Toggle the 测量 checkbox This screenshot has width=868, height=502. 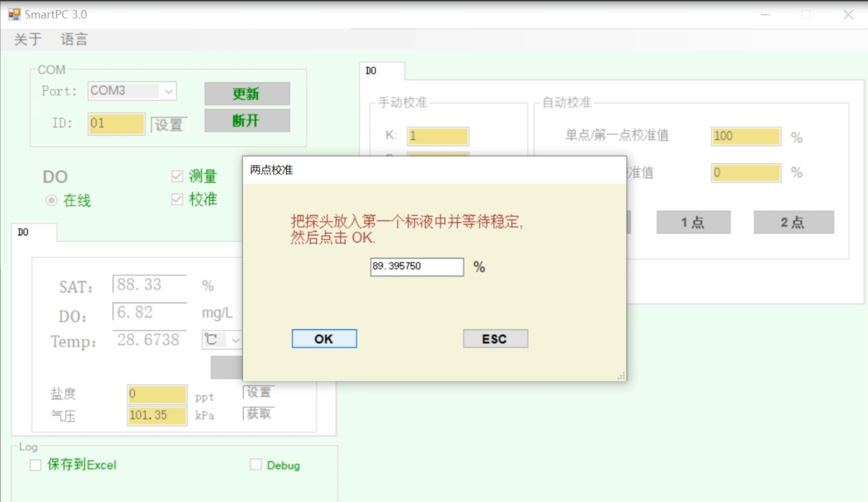(x=177, y=176)
